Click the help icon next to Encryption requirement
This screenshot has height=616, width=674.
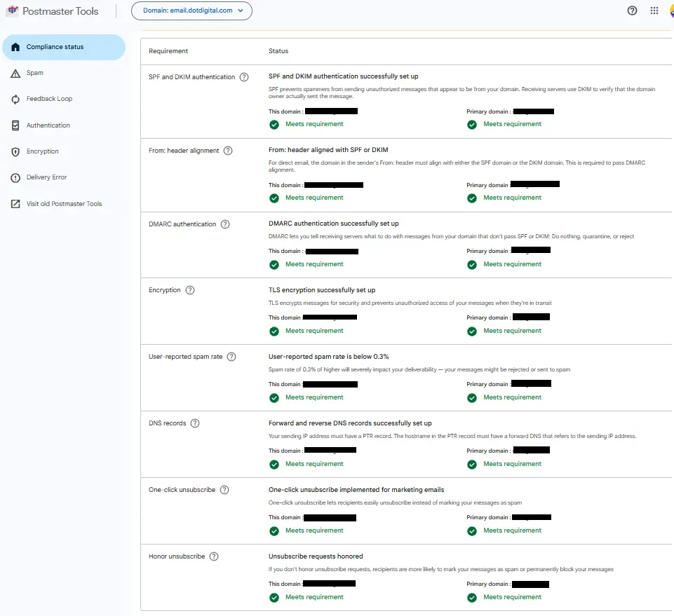190,290
